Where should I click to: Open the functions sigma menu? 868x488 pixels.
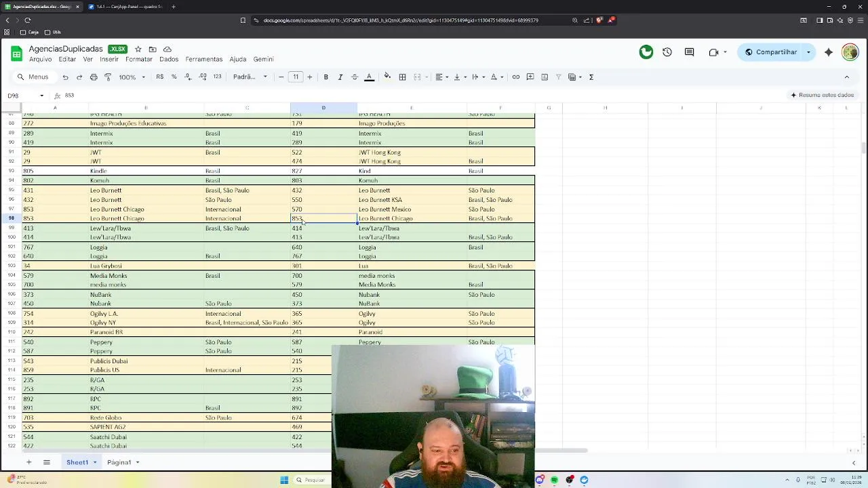click(591, 77)
